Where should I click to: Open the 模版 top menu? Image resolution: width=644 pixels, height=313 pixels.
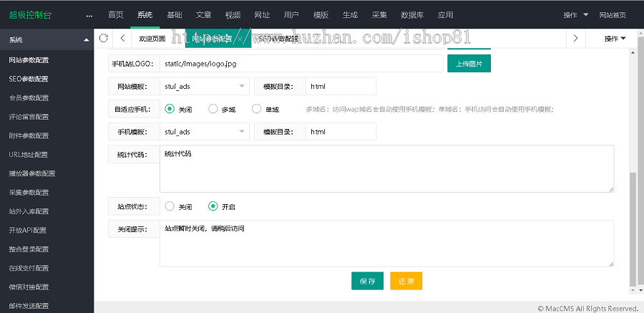(x=321, y=15)
